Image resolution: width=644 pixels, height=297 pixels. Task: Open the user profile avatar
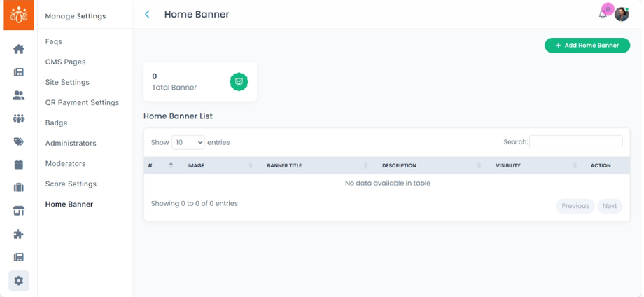[622, 15]
